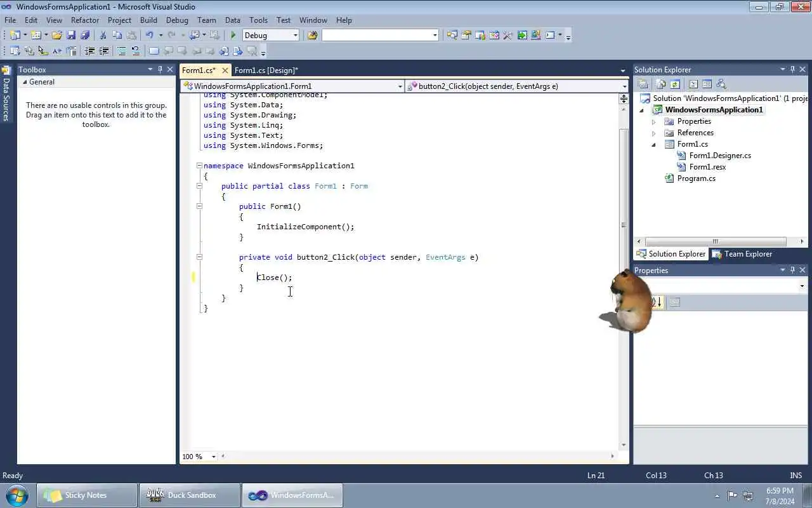Open the WindowsFormsApplication1.Form1 types dropdown

[400, 86]
